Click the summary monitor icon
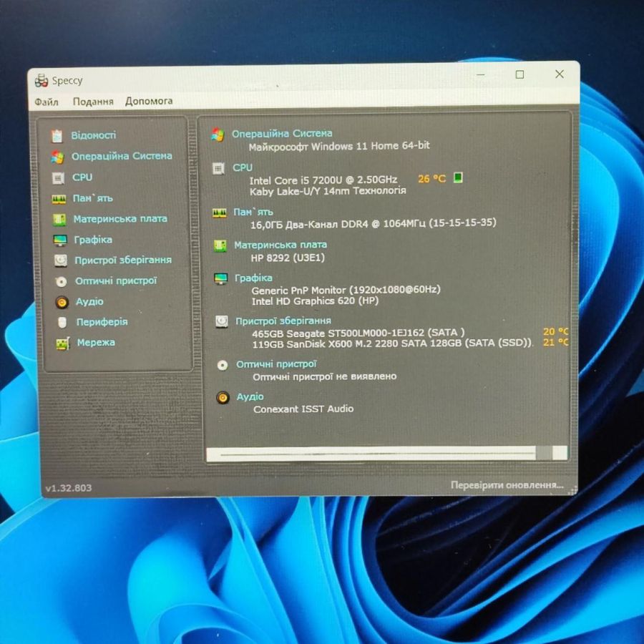Viewport: 644px width, 644px height. [221, 278]
